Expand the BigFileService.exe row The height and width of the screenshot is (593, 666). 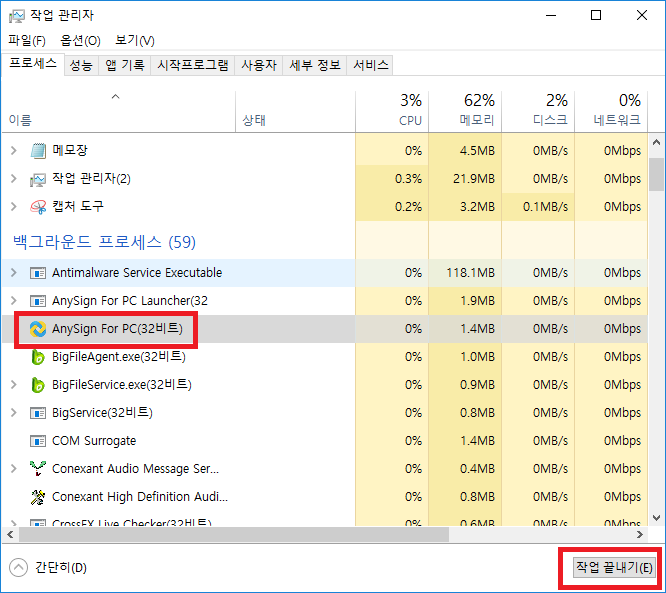[14, 385]
